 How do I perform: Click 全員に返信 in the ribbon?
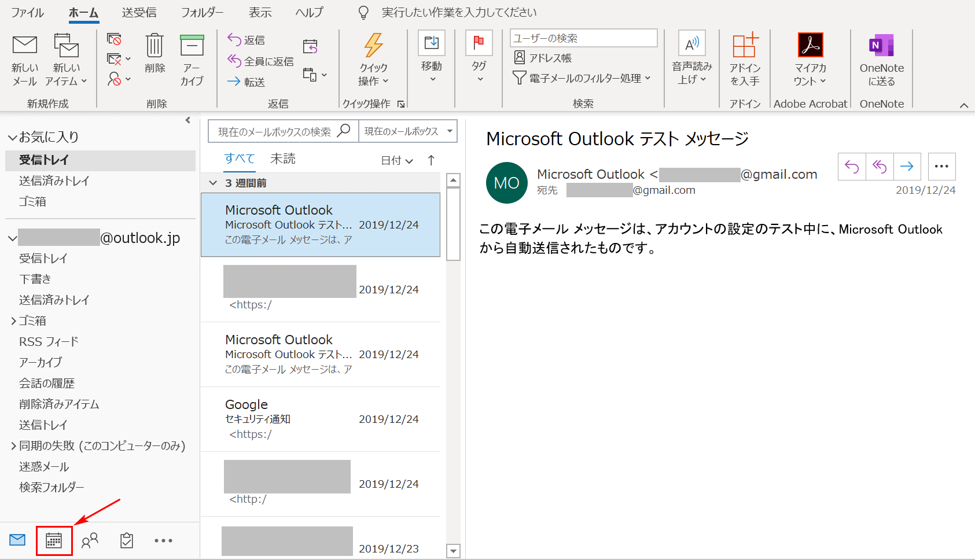(x=260, y=61)
